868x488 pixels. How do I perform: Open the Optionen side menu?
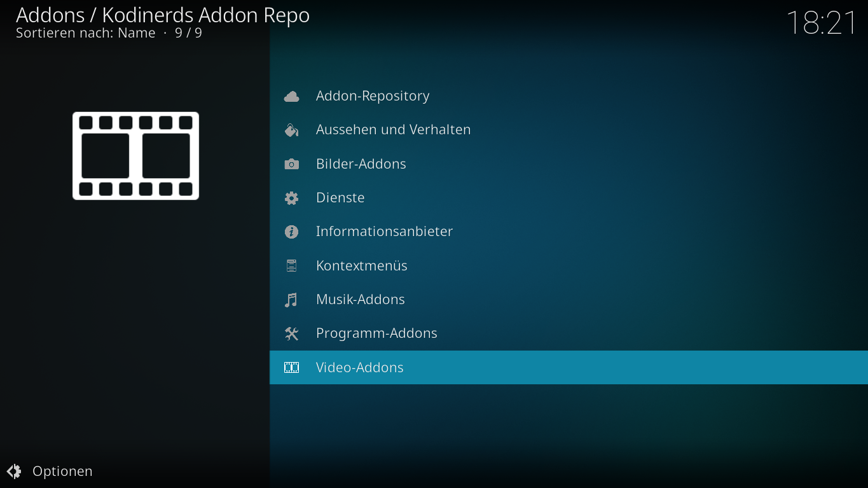click(x=50, y=471)
